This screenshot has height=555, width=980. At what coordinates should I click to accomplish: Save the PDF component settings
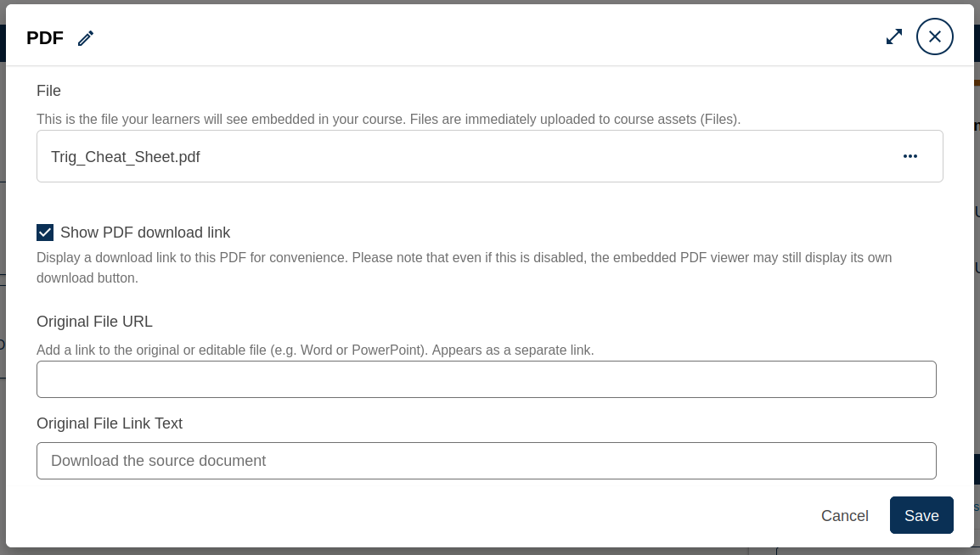coord(921,516)
